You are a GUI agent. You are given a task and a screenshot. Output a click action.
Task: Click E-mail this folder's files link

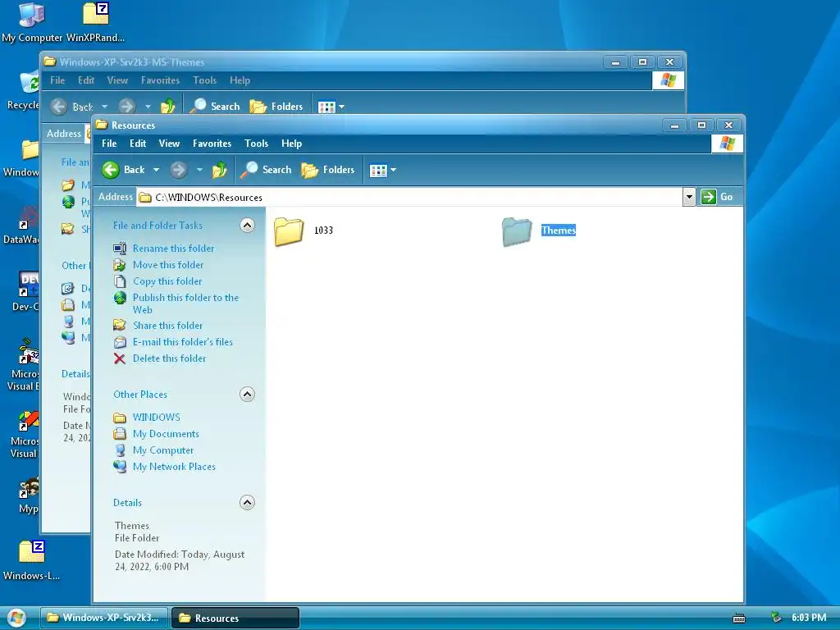[x=183, y=342]
